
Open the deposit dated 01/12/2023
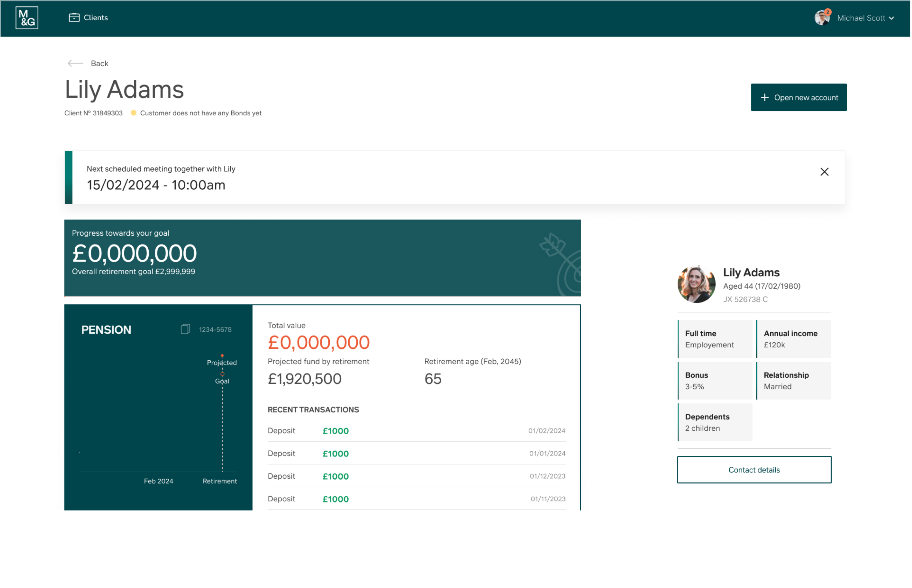click(x=417, y=477)
